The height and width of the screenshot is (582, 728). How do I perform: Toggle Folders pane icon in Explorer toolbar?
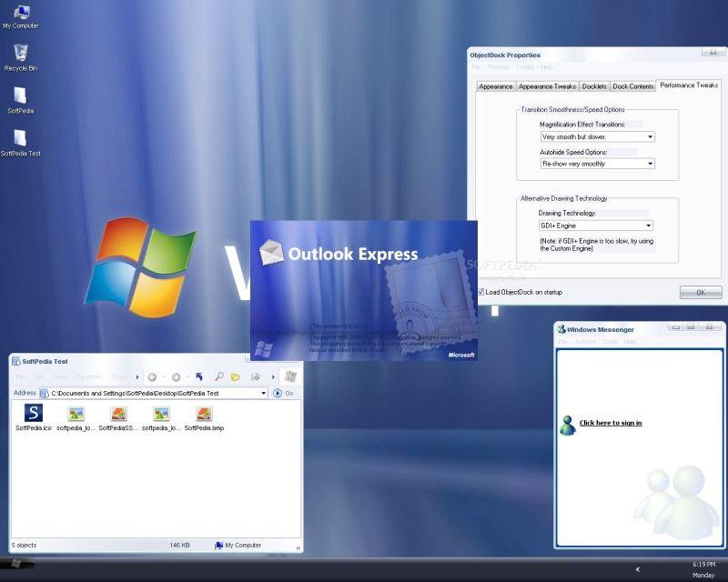[x=236, y=376]
